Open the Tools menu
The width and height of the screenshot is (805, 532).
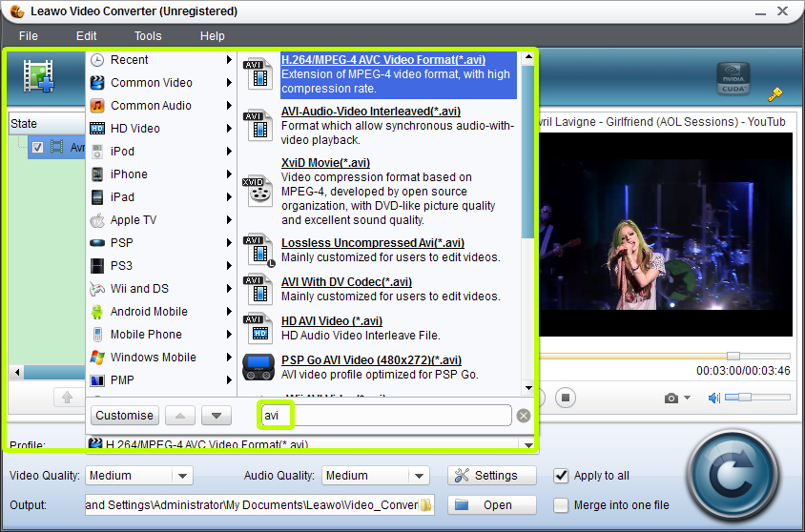[148, 36]
